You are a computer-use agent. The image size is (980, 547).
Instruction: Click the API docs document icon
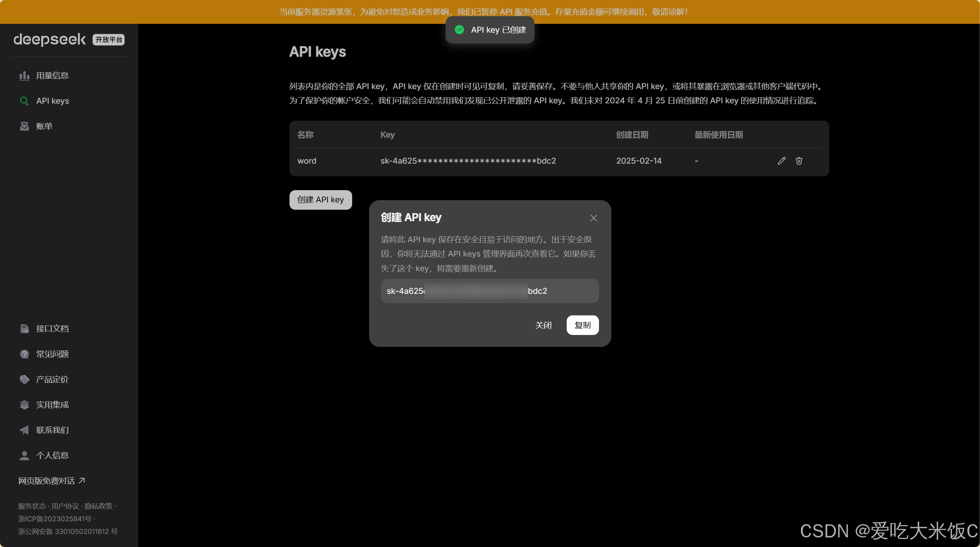24,329
